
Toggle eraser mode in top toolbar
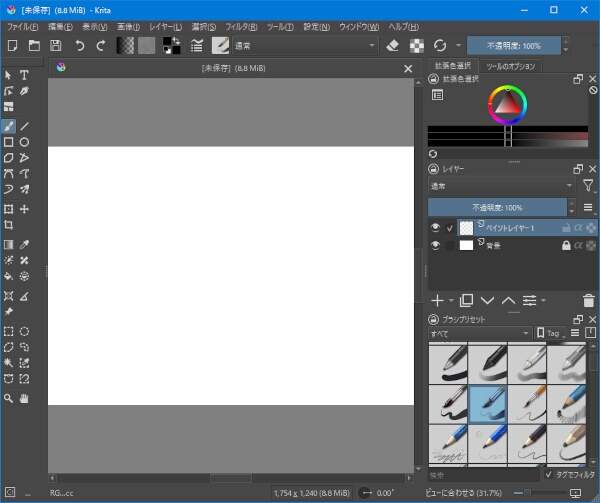[393, 46]
